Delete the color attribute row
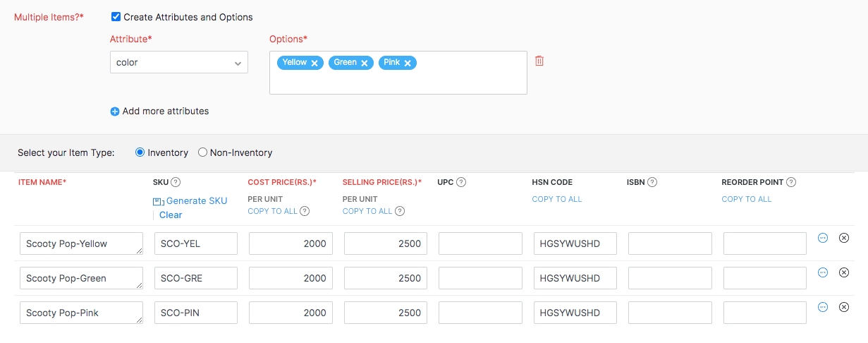This screenshot has height=343, width=868. [x=539, y=61]
